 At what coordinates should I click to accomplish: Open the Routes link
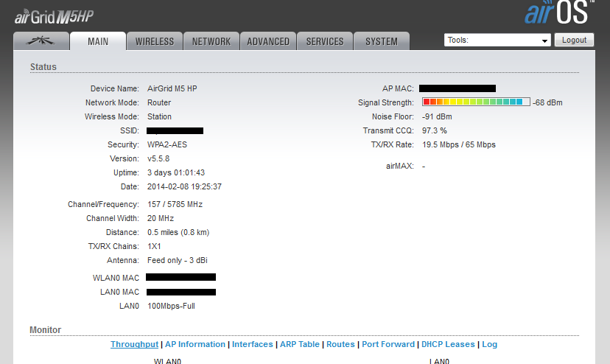pyautogui.click(x=340, y=344)
